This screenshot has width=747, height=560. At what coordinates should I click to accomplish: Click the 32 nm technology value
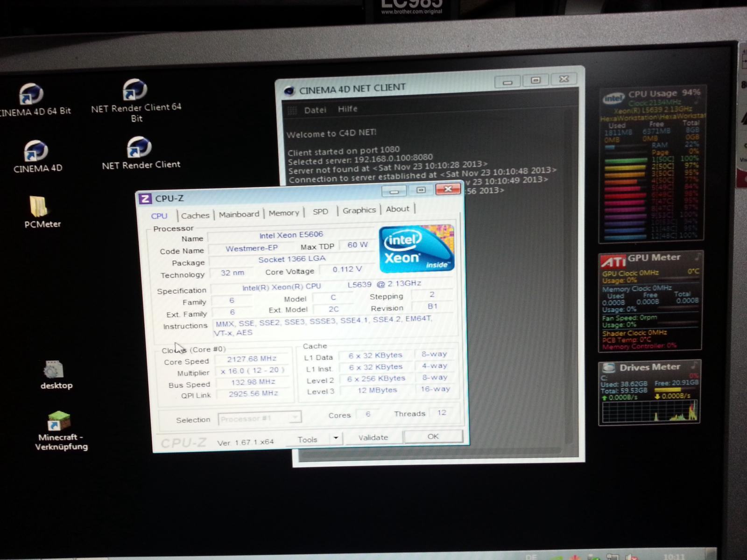[233, 273]
